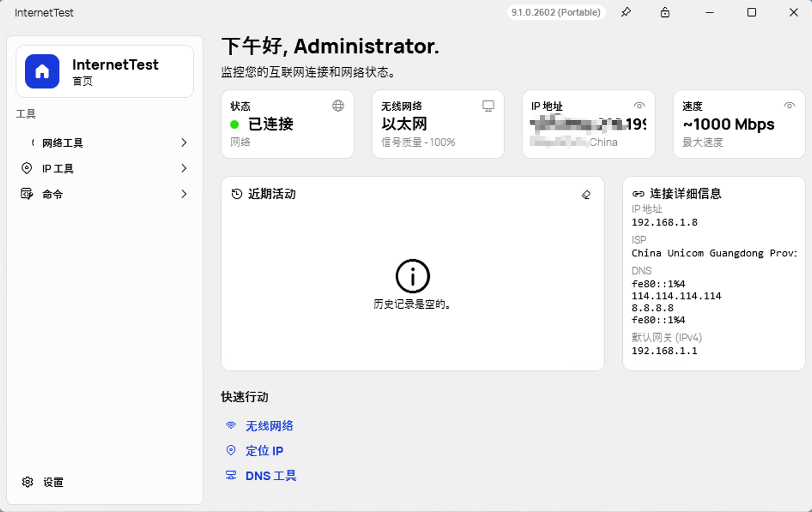Open 设置 via the gear icon

tap(27, 482)
